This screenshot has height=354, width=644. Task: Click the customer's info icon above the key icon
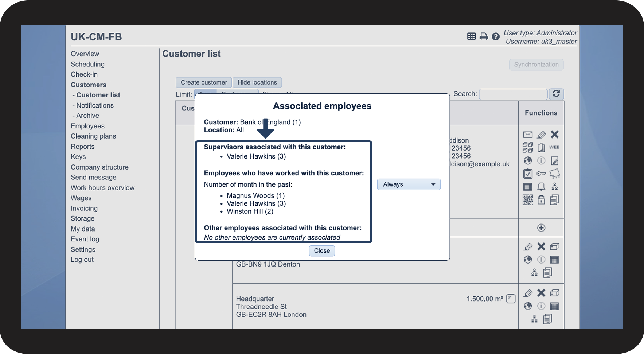point(541,160)
